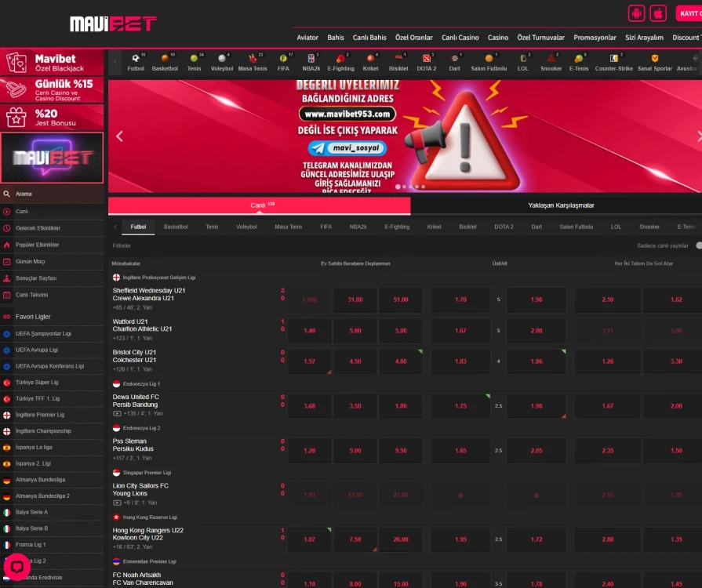This screenshot has width=702, height=588.
Task: Jump to first banner slide dot
Action: click(398, 187)
